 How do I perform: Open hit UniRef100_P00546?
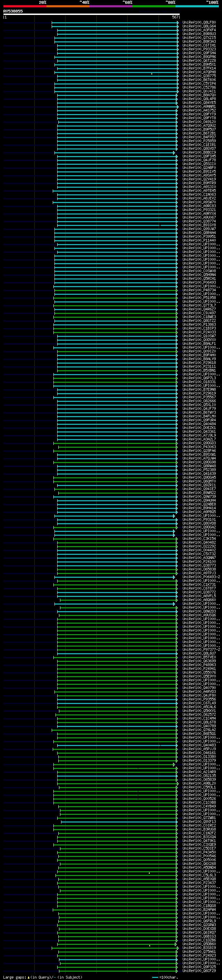pos(199,856)
